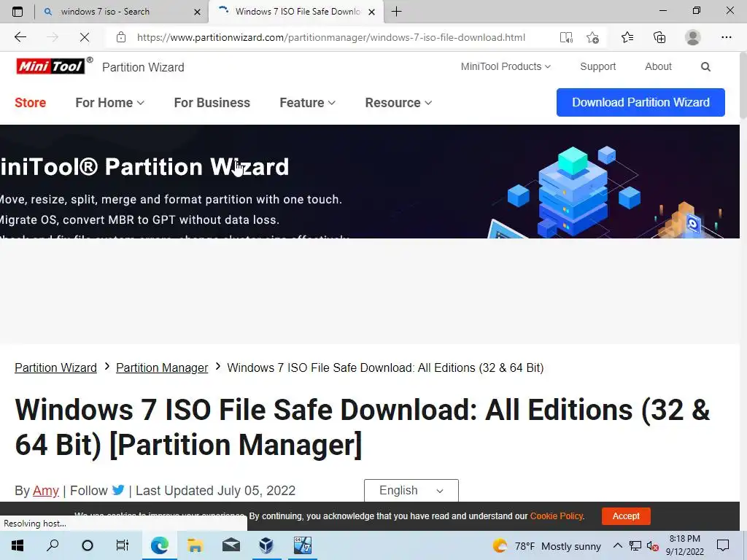Show hidden system tray icons
Image resolution: width=747 pixels, height=560 pixels.
click(617, 545)
